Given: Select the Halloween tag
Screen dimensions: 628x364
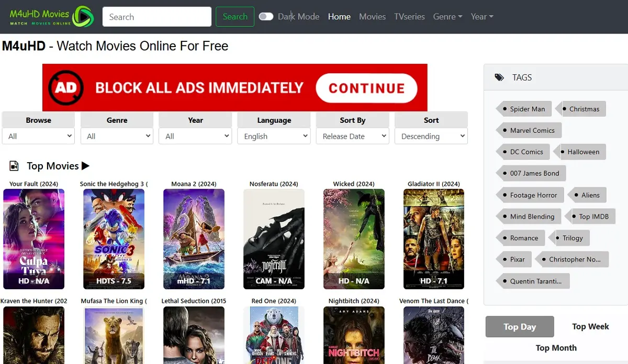Looking at the screenshot, I should tap(580, 152).
